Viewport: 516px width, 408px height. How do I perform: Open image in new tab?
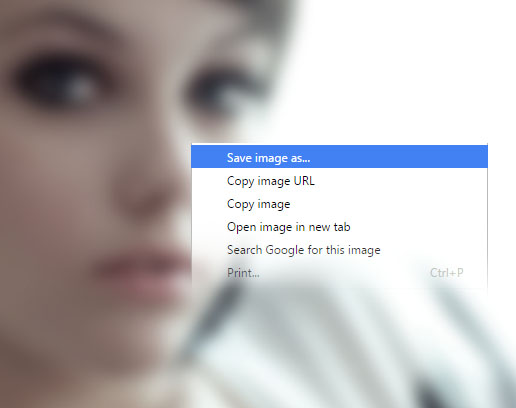[x=339, y=226]
